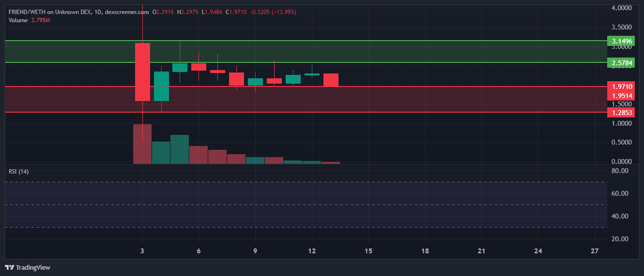
Task: Click the TradingView logo
Action: (28, 267)
